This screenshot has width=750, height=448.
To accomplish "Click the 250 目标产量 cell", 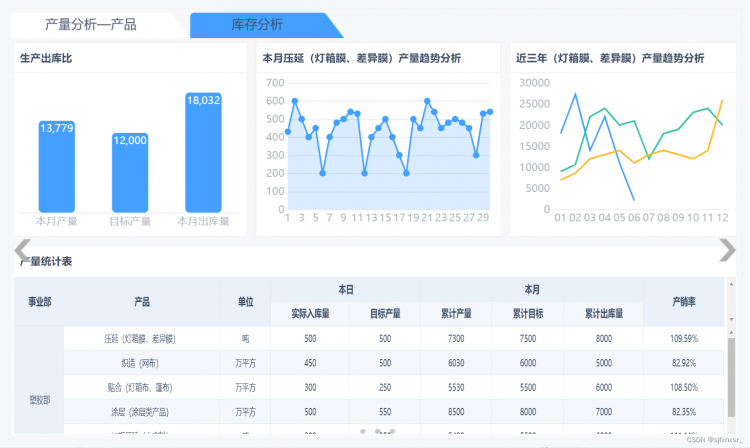I will click(x=385, y=387).
